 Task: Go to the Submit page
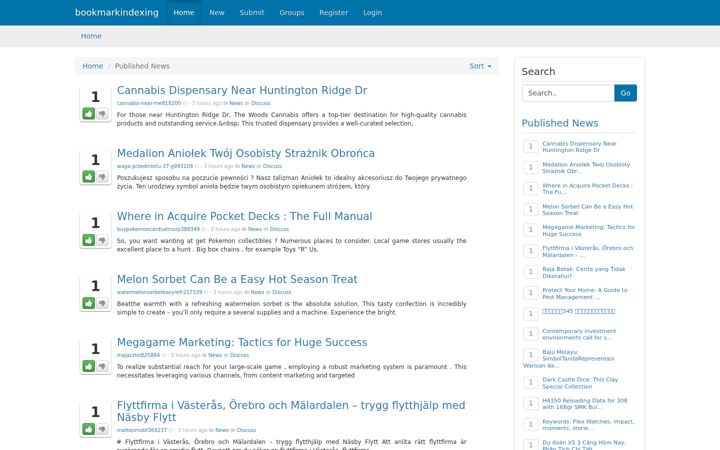(252, 12)
